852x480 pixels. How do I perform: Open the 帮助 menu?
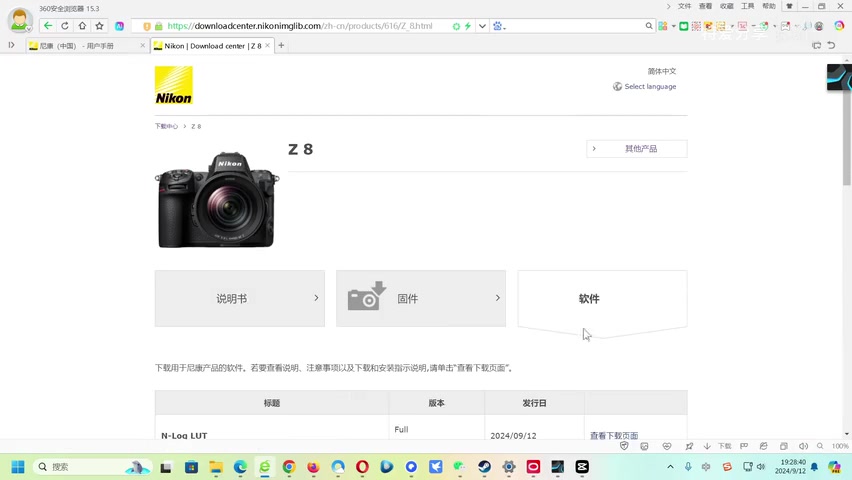pyautogui.click(x=769, y=7)
